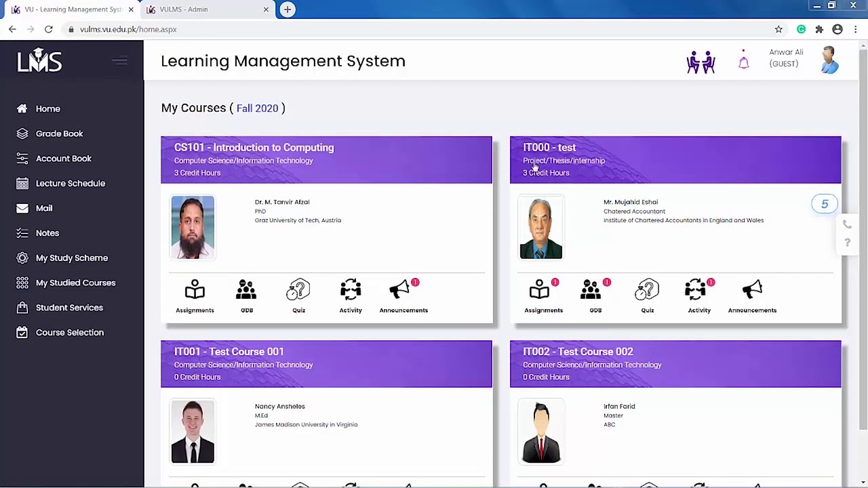This screenshot has height=488, width=868.
Task: Open Quiz for IT000 test course
Action: (x=648, y=296)
